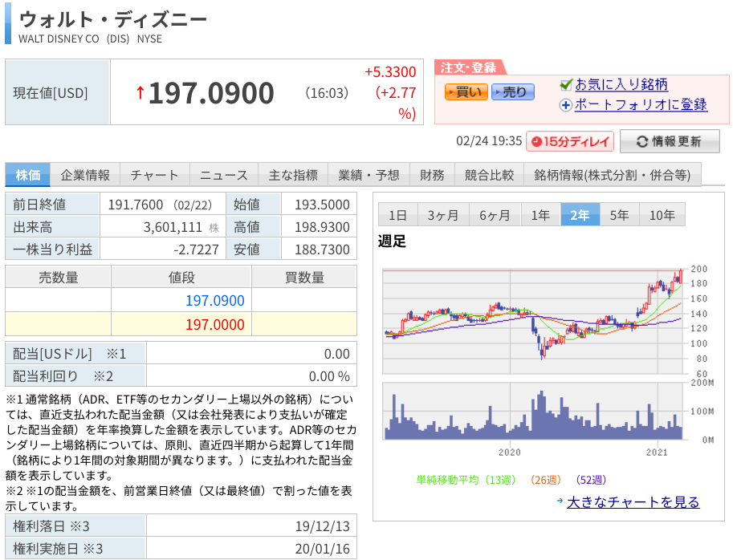Click the rights execution date 20/01/16
Screen dimensions: 733x560
322,549
